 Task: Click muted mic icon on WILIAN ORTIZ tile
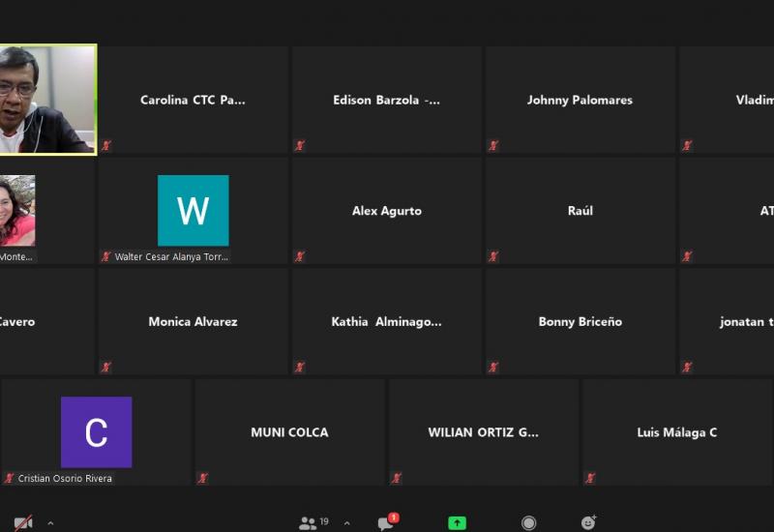[397, 478]
